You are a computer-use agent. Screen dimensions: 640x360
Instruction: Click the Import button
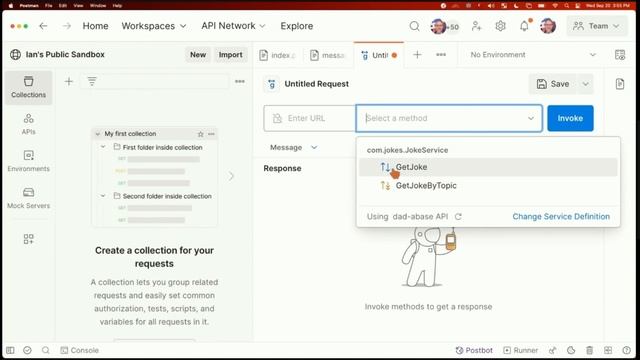(x=230, y=55)
